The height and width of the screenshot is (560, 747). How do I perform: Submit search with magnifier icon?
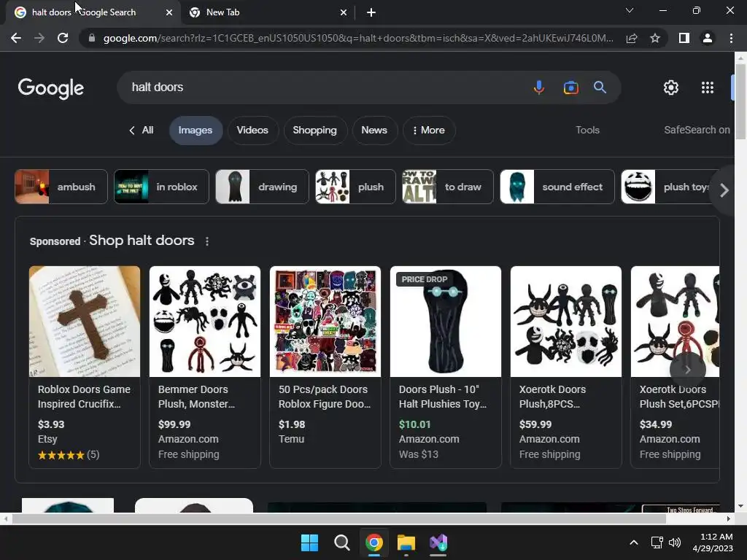pos(600,87)
